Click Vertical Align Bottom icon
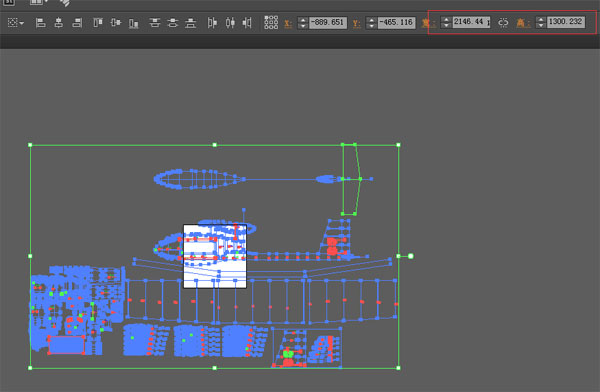The image size is (600, 392). click(x=134, y=23)
